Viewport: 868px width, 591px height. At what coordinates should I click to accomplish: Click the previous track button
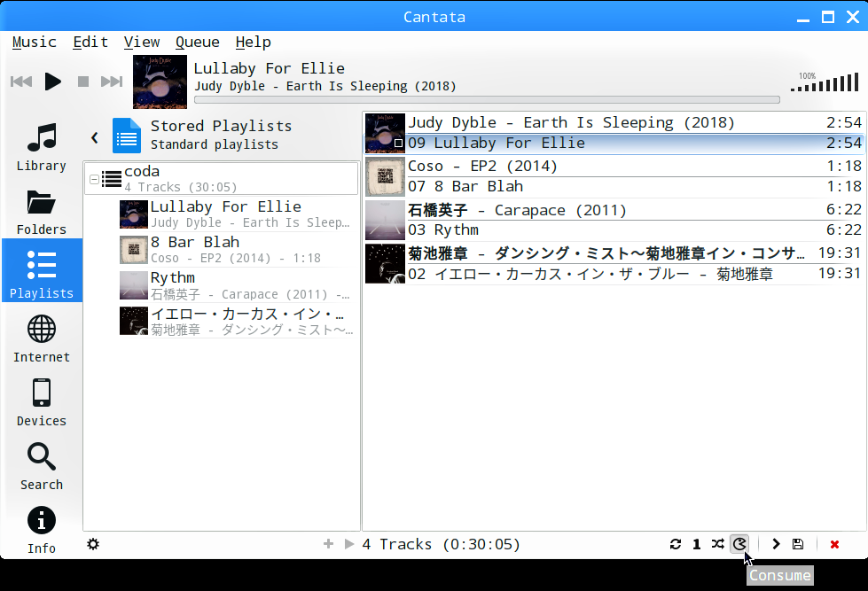click(21, 82)
